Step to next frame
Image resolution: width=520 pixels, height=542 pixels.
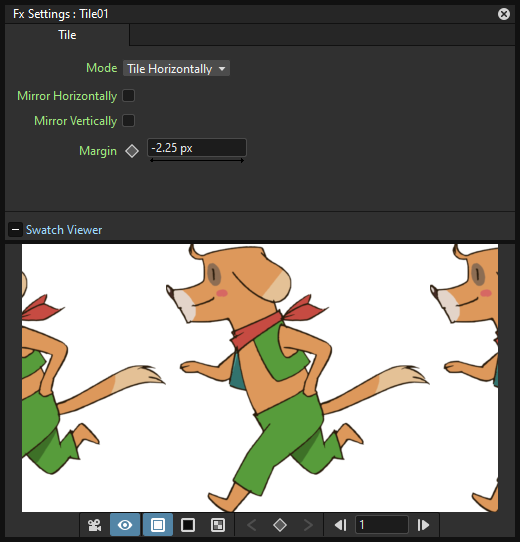423,525
